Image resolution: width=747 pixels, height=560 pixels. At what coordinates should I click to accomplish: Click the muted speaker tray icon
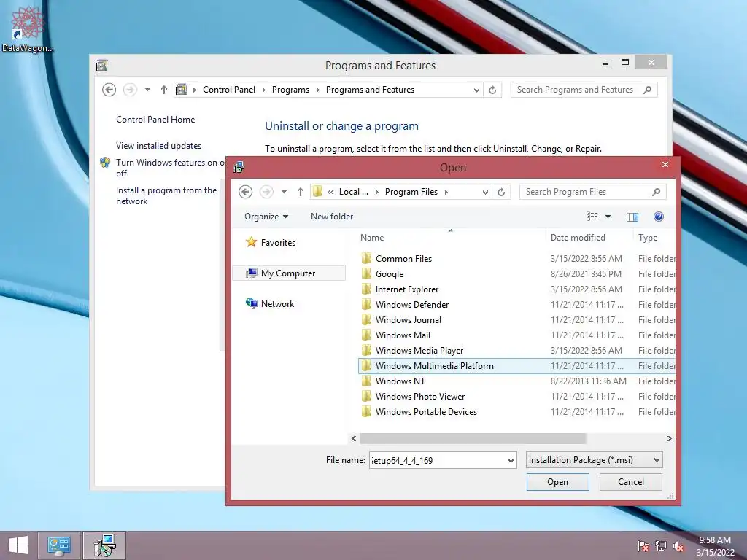point(678,546)
